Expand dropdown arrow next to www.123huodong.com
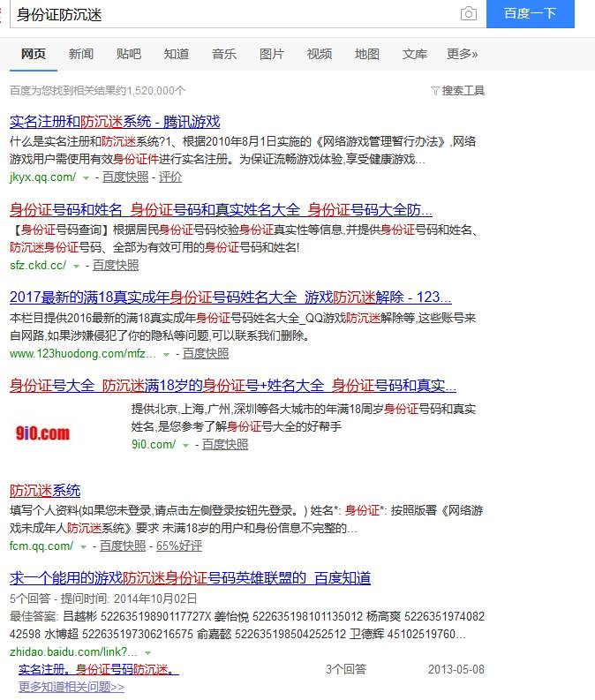The width and height of the screenshot is (595, 700). (166, 355)
